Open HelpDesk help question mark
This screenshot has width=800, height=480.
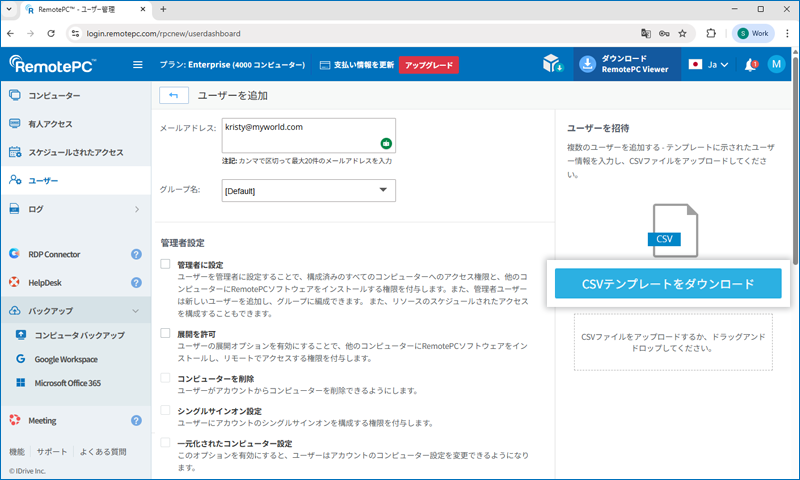point(136,283)
